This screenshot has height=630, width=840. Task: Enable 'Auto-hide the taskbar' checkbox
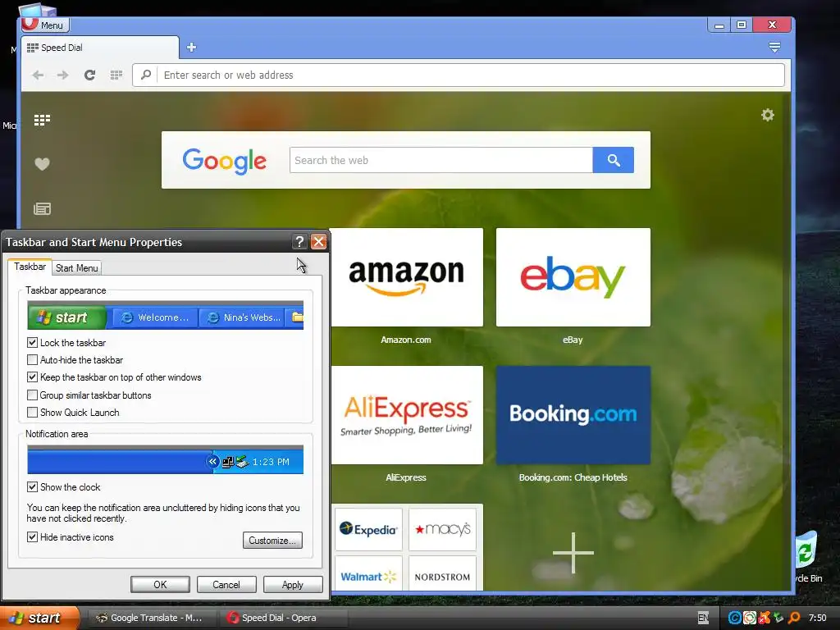(32, 360)
